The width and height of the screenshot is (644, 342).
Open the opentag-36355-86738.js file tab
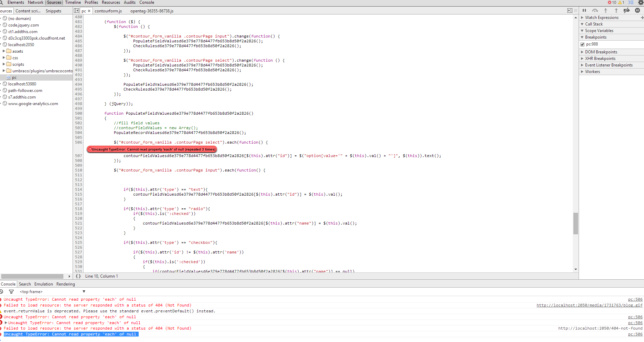[152, 11]
